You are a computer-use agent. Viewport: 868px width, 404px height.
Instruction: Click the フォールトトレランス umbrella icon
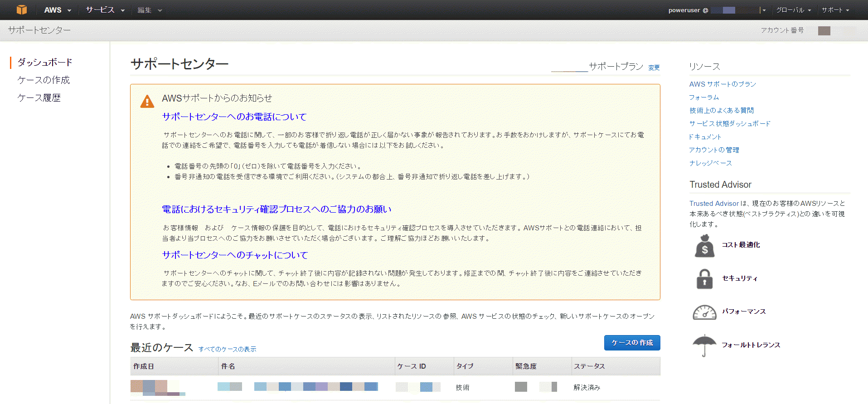704,346
